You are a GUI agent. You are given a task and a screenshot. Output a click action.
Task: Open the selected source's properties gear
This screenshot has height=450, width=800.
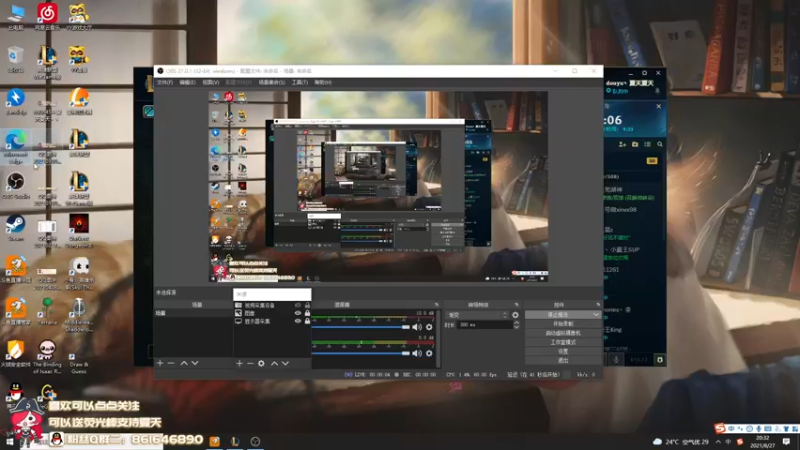[261, 363]
